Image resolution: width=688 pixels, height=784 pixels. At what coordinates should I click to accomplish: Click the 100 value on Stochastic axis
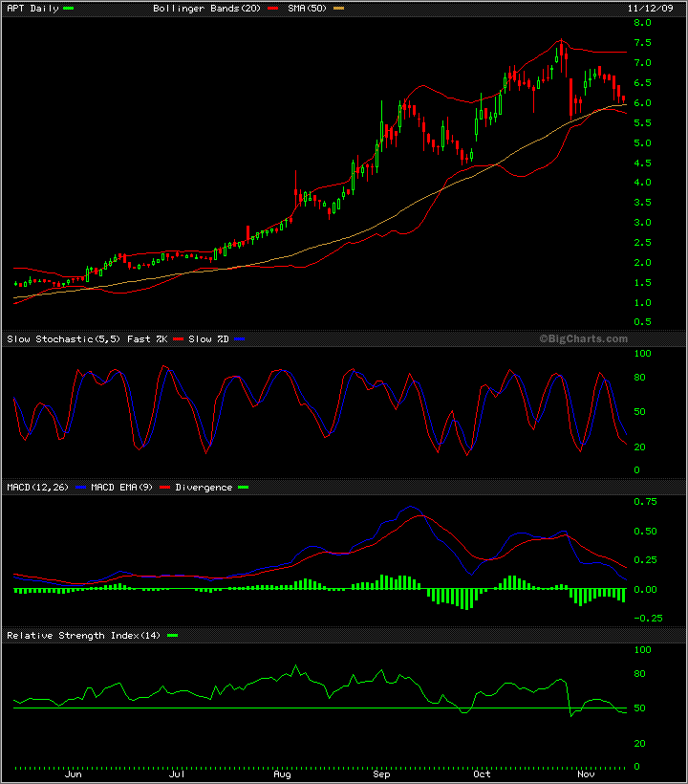[x=642, y=354]
